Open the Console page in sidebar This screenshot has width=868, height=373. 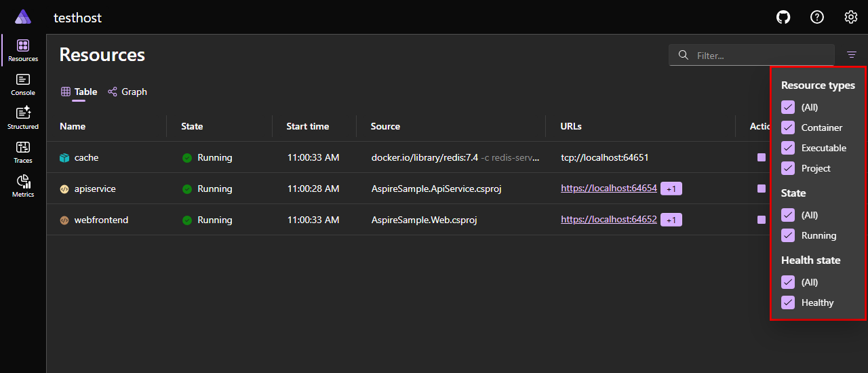(23, 85)
